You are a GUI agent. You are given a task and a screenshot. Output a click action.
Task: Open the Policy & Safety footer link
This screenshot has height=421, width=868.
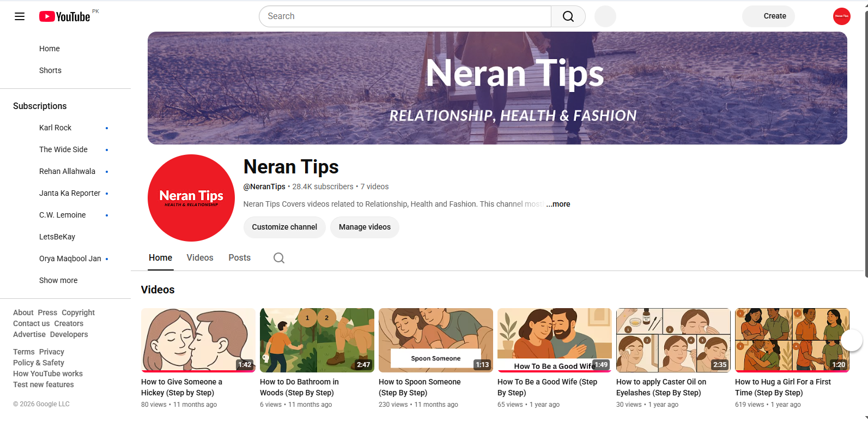(39, 363)
